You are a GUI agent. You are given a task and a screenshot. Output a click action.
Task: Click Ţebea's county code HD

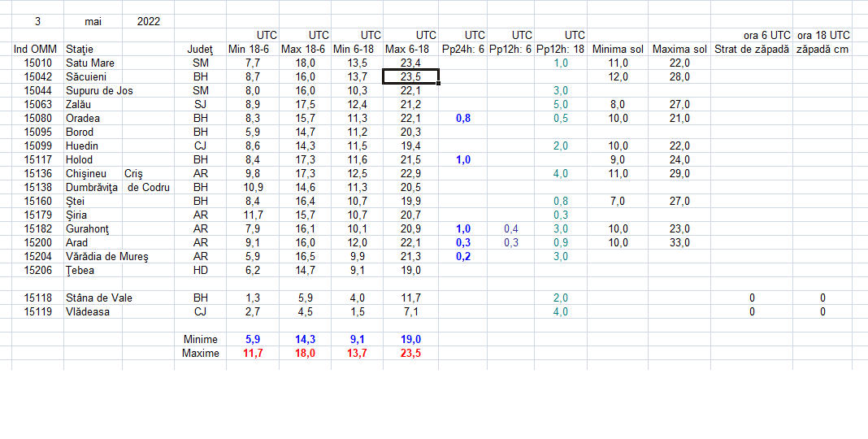[201, 271]
